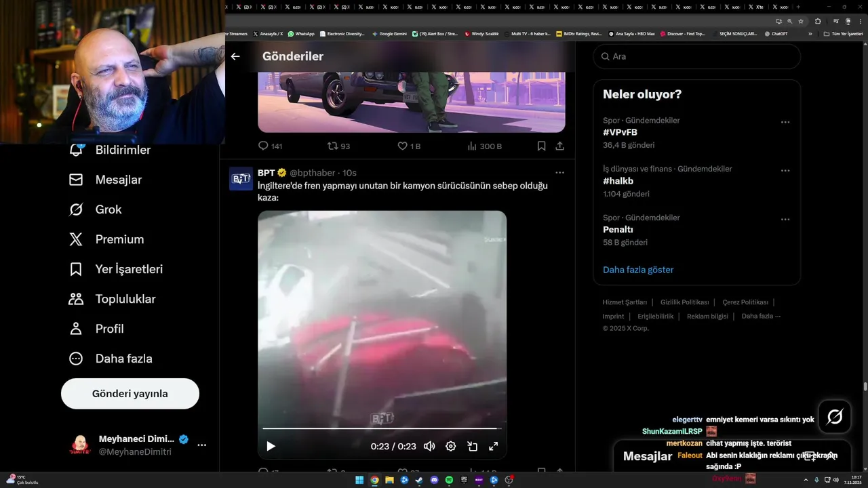Open more options for #halkb trend
The height and width of the screenshot is (488, 868).
[785, 171]
